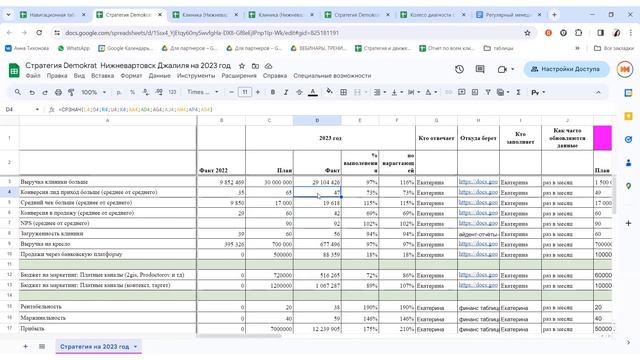640x360 pixels.
Task: Open version history clock icon
Action: point(459,69)
